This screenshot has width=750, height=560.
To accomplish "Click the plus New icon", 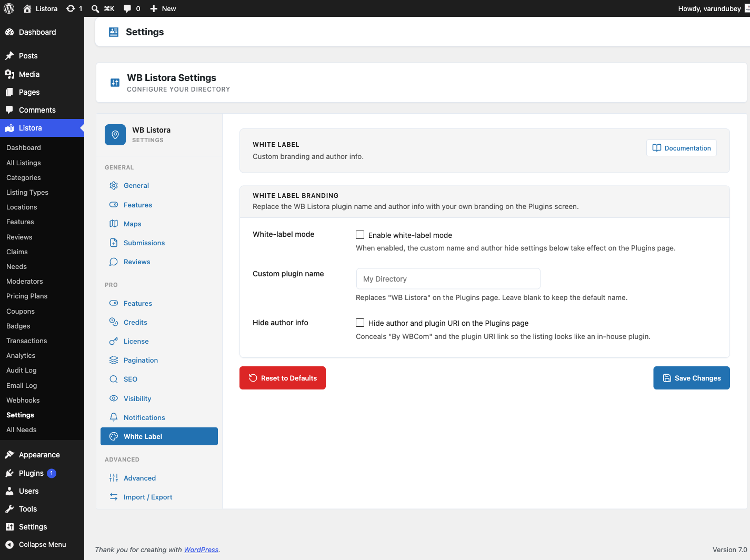I will pyautogui.click(x=154, y=8).
